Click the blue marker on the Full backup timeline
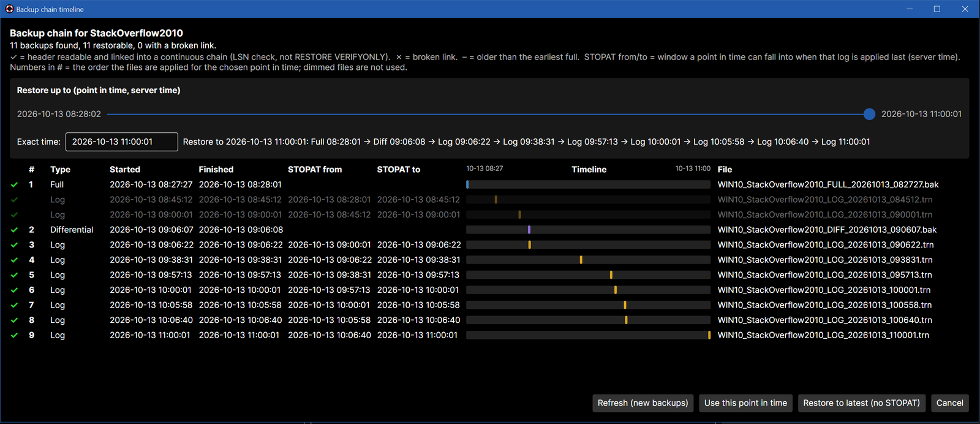The image size is (980, 424). 467,184
